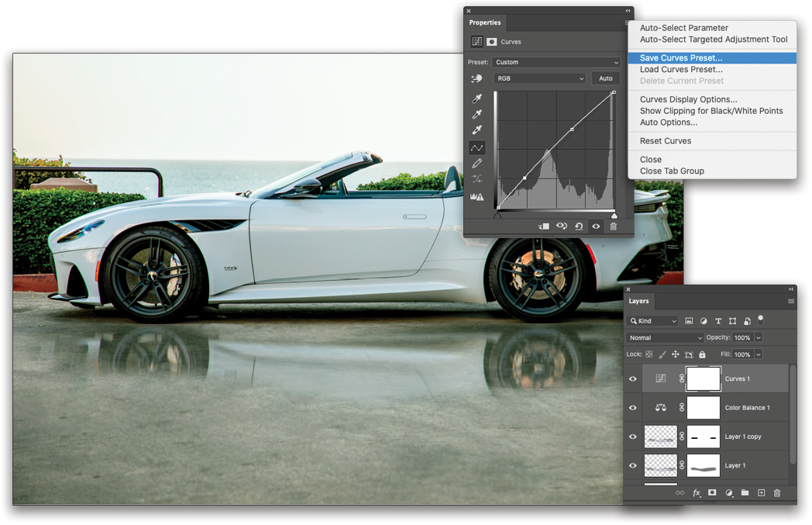Screen dimensions: 812x525
Task: Toggle adjustment visibility at Properties panel bottom
Action: click(595, 226)
